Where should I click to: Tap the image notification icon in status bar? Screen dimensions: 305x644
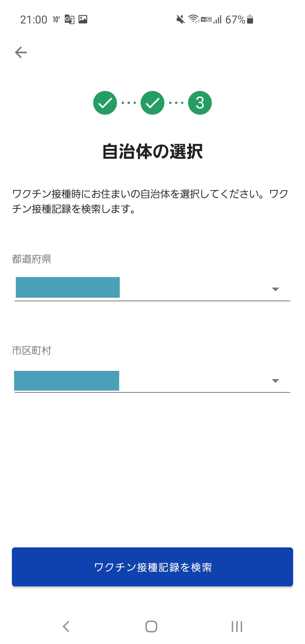pyautogui.click(x=83, y=19)
